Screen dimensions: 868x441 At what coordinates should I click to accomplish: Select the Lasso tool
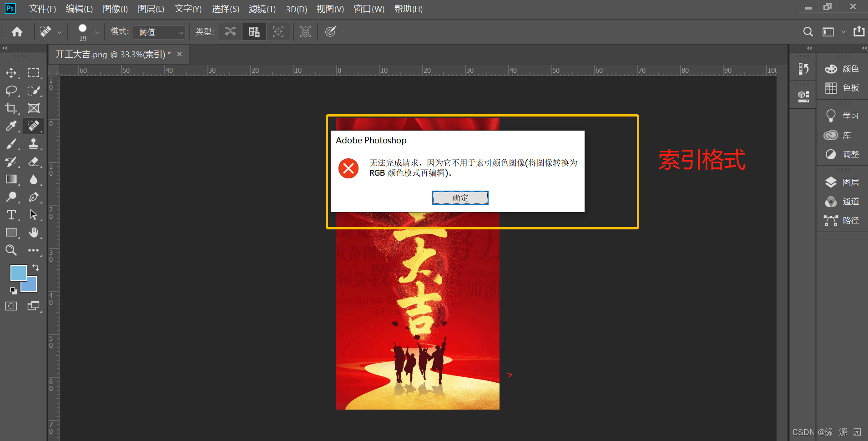pyautogui.click(x=11, y=91)
